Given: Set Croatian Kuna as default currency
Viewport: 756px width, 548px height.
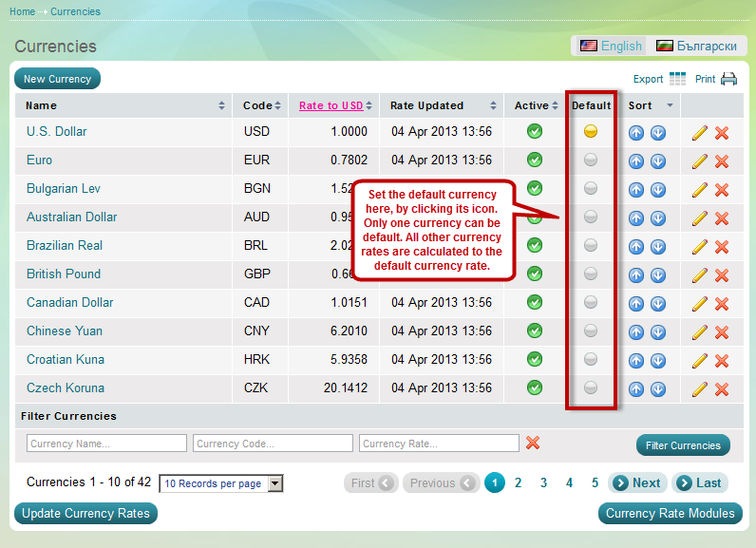Looking at the screenshot, I should click(591, 359).
